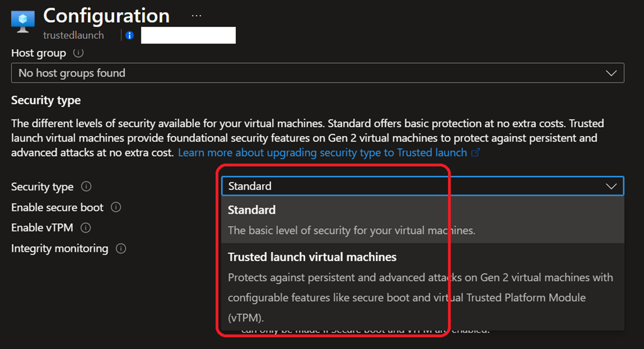This screenshot has height=349, width=644.
Task: Click external link icon after Learn more
Action: (x=475, y=153)
